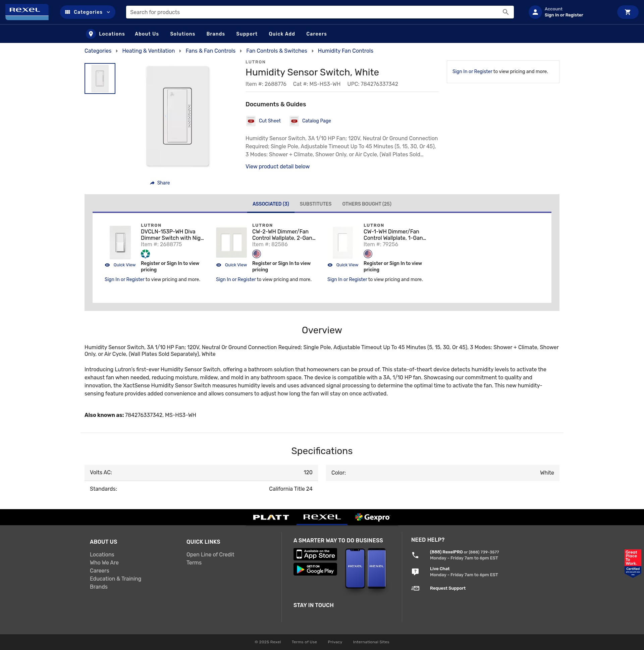Screen dimensions: 644x650
Task: Open the Categories dropdown menu
Action: point(88,12)
